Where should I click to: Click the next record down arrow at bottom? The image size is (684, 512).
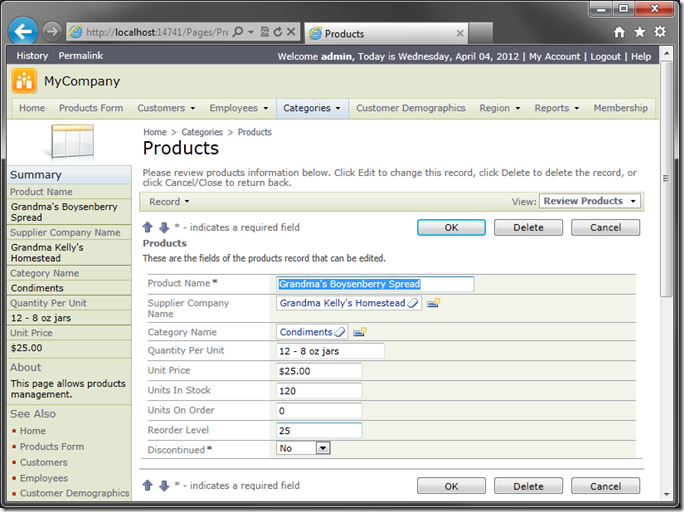[164, 485]
